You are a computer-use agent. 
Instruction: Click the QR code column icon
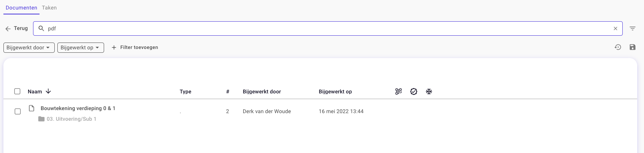pos(398,91)
